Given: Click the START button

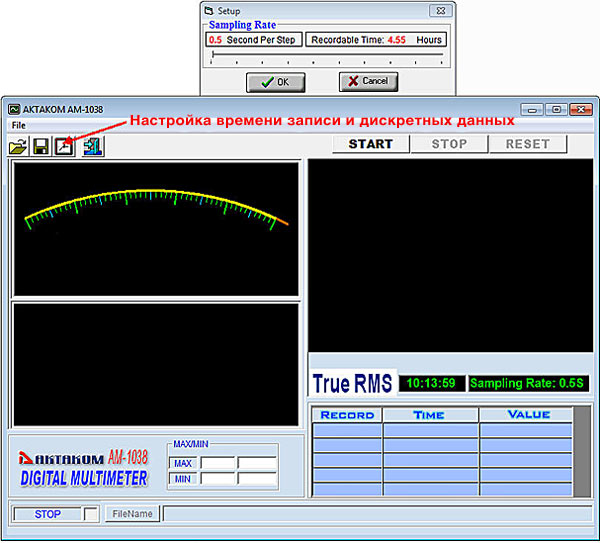Looking at the screenshot, I should [x=371, y=144].
